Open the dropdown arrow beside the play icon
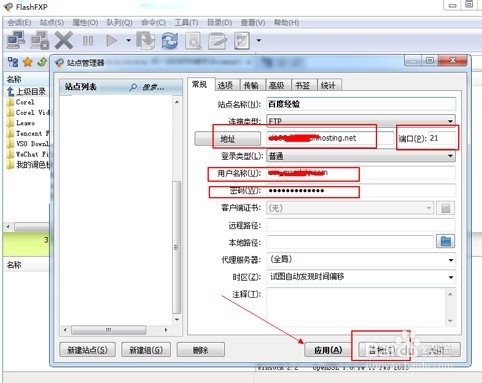 click(x=128, y=41)
